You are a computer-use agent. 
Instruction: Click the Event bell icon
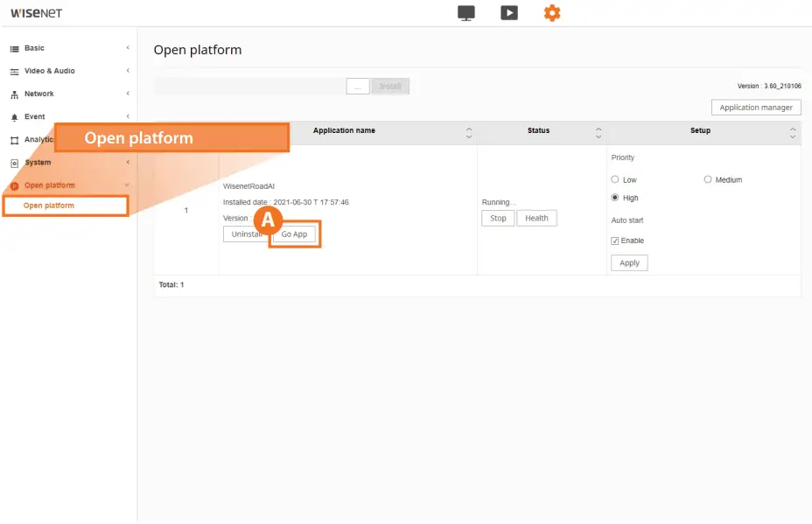15,117
